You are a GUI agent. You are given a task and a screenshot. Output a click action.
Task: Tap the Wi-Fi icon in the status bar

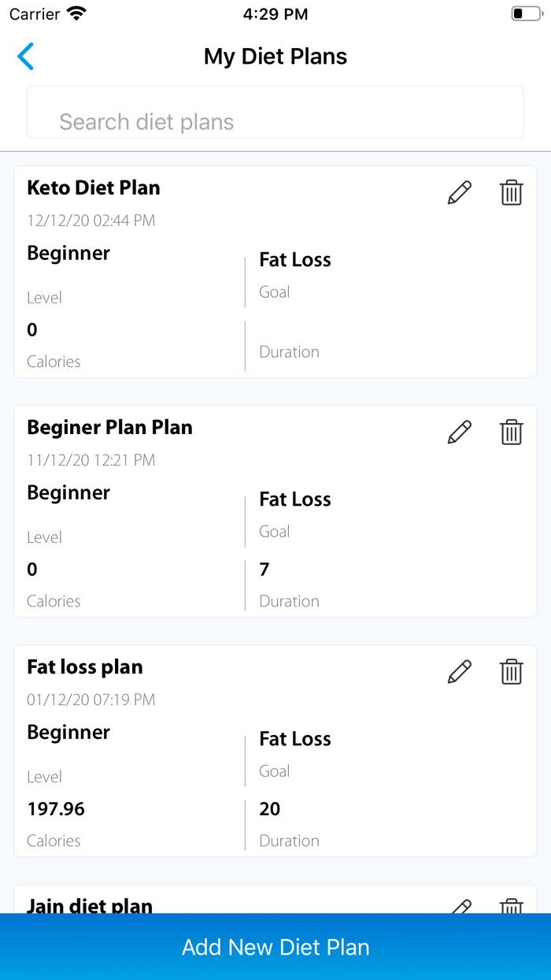(x=76, y=13)
